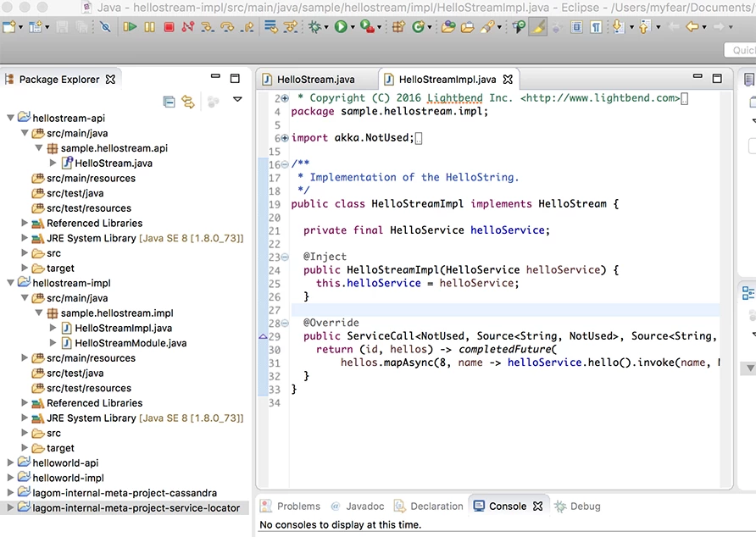Viewport: 756px width, 537px height.
Task: Open the dropdown next to the Run icon
Action: (353, 27)
